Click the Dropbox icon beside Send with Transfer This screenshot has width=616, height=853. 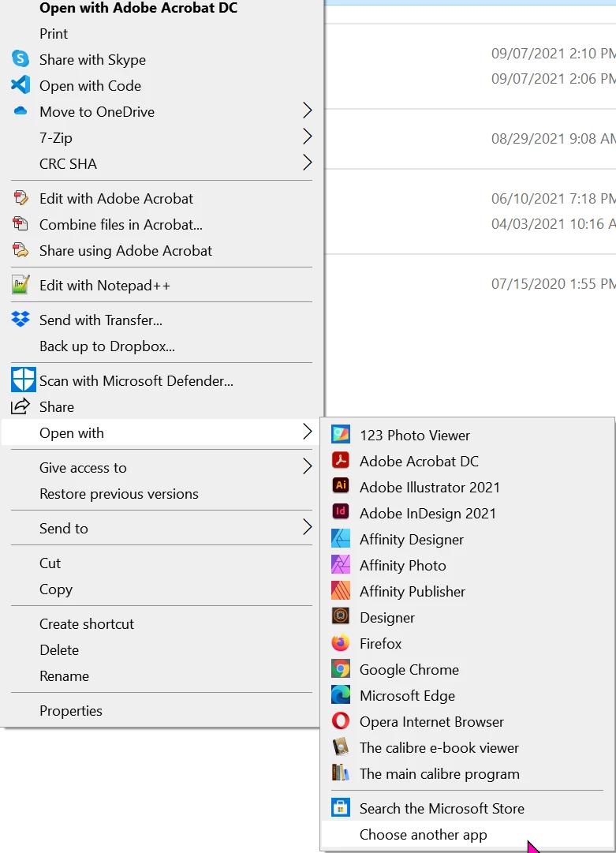pos(21,320)
